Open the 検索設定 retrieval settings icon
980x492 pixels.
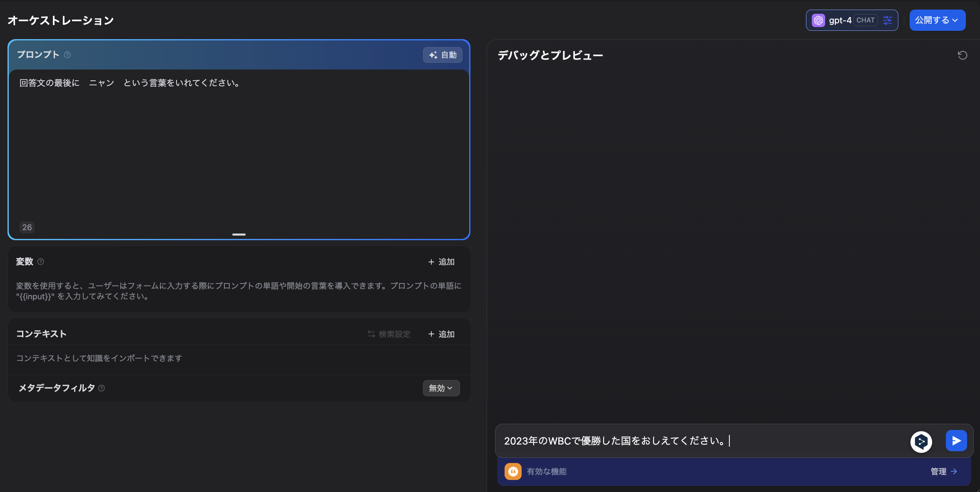[x=371, y=334]
